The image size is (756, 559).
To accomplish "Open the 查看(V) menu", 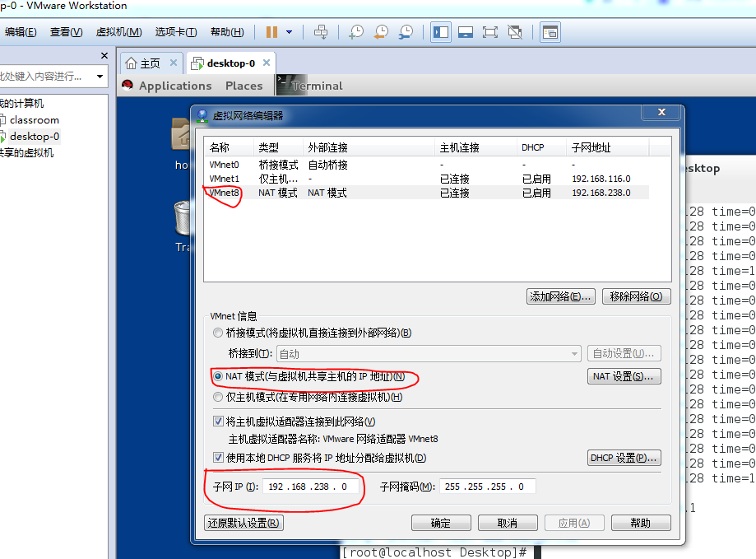I will [67, 32].
